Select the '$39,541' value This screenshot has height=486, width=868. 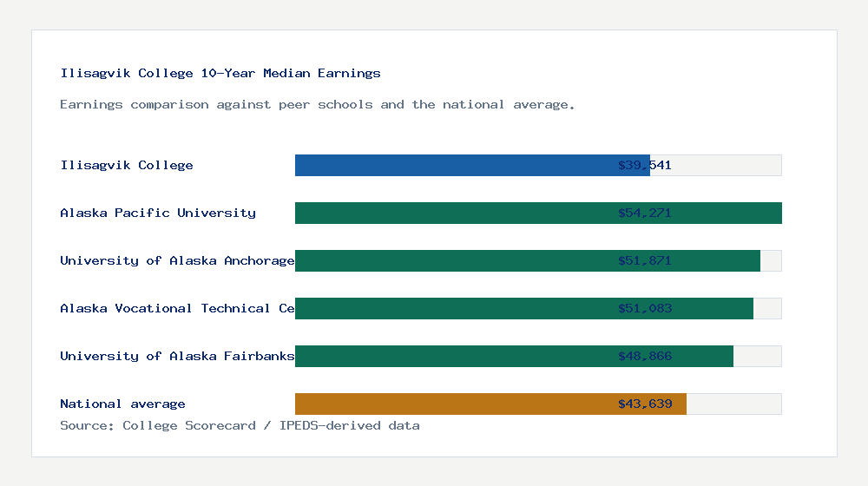tap(645, 165)
